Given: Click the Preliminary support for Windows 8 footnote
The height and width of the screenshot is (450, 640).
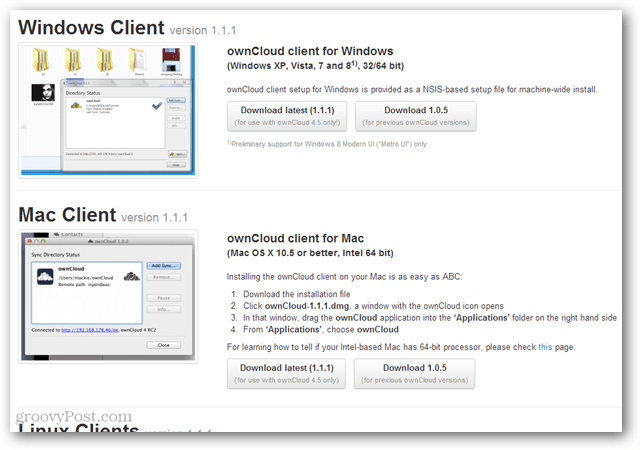Looking at the screenshot, I should tap(327, 144).
